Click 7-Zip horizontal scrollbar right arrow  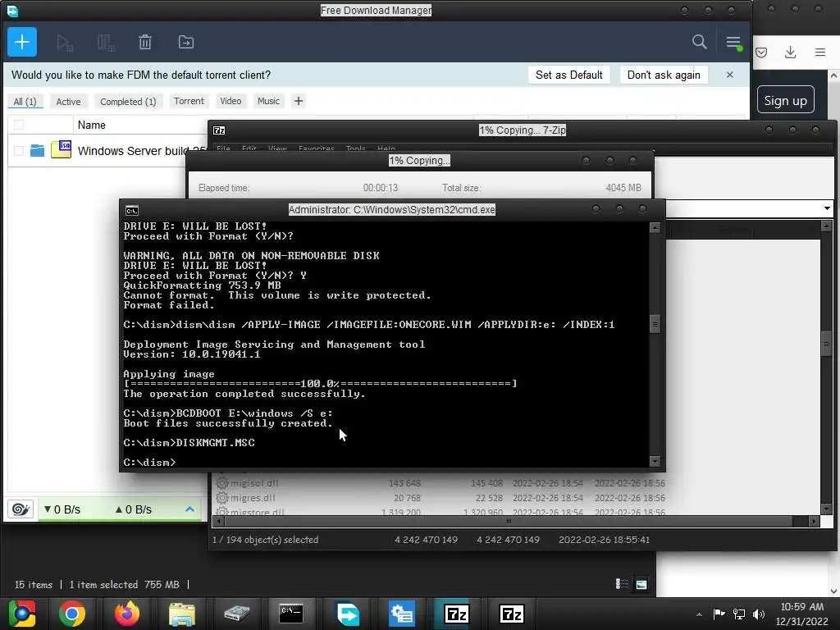pos(815,521)
